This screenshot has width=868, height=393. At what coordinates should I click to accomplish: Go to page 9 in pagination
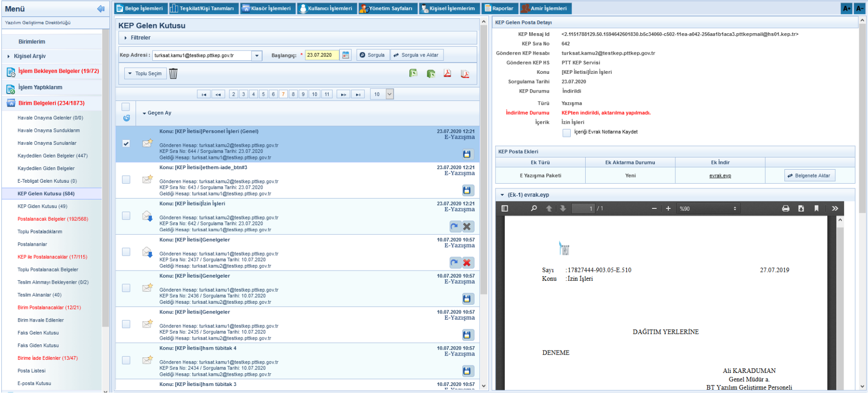click(303, 94)
